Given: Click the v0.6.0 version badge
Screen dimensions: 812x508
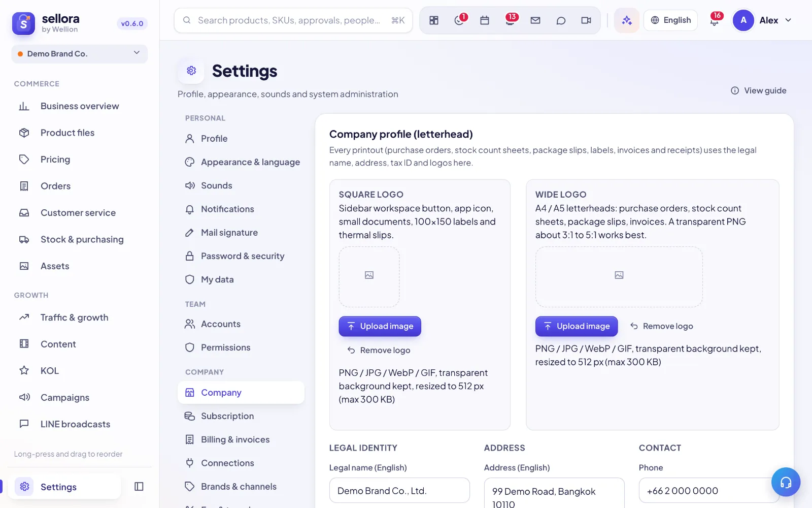Looking at the screenshot, I should [x=132, y=23].
